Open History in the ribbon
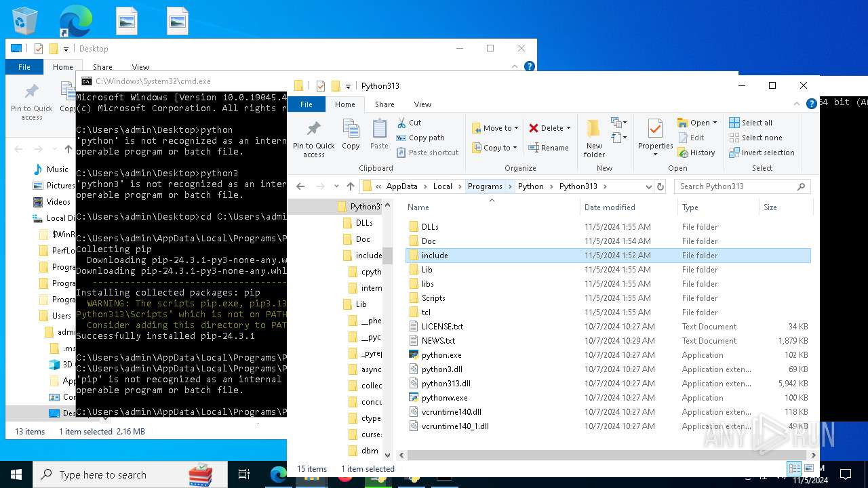The image size is (868, 488). pos(696,152)
